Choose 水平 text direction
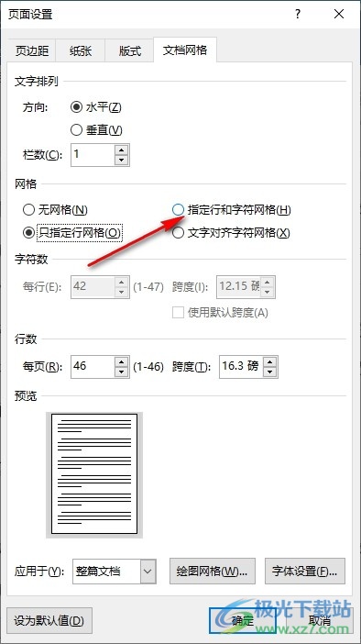The height and width of the screenshot is (644, 361). tap(96, 107)
